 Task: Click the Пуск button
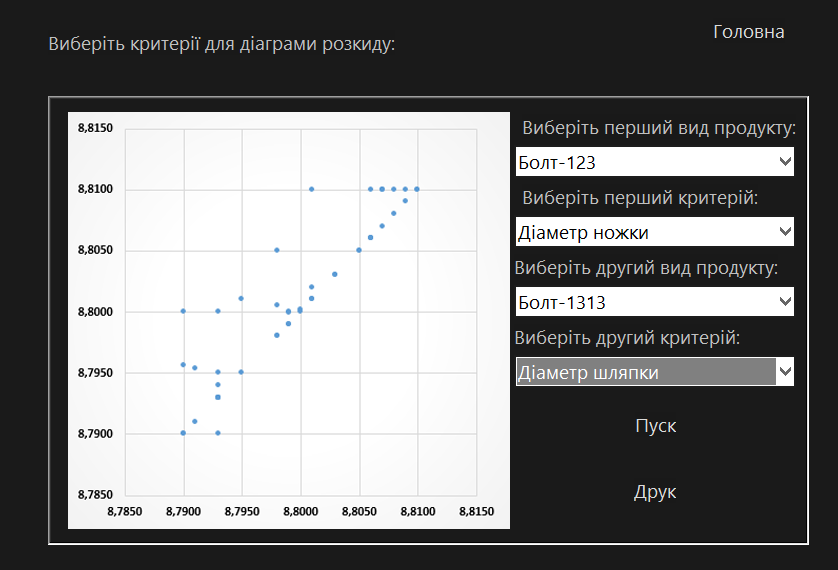(656, 426)
